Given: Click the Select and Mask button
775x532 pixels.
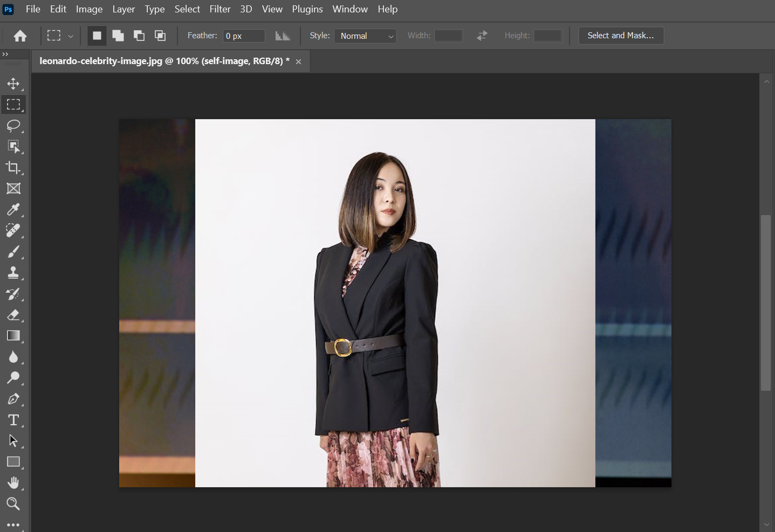Looking at the screenshot, I should [621, 36].
